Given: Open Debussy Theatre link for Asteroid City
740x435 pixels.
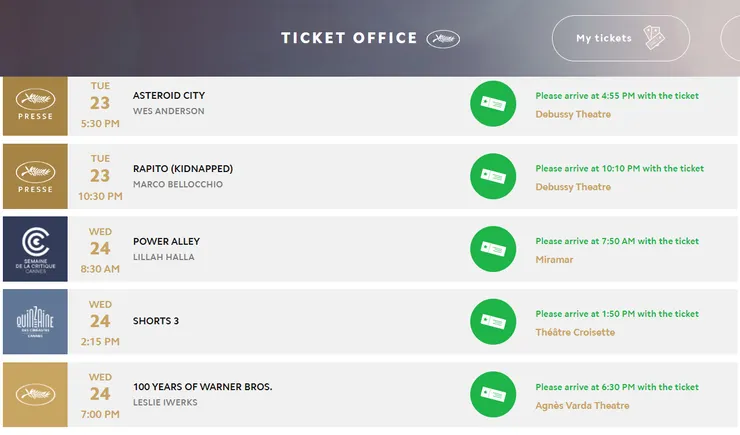Looking at the screenshot, I should (573, 114).
